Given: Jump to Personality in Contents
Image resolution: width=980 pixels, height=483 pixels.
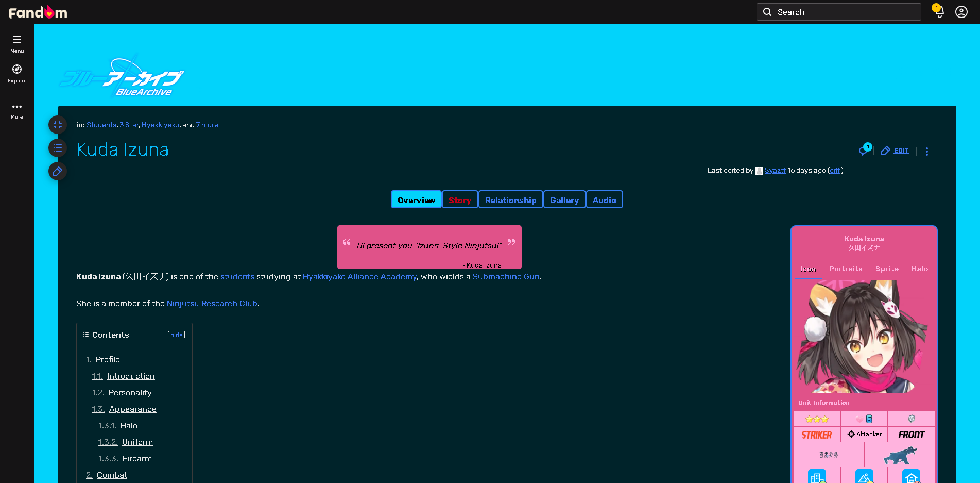Looking at the screenshot, I should coord(130,393).
